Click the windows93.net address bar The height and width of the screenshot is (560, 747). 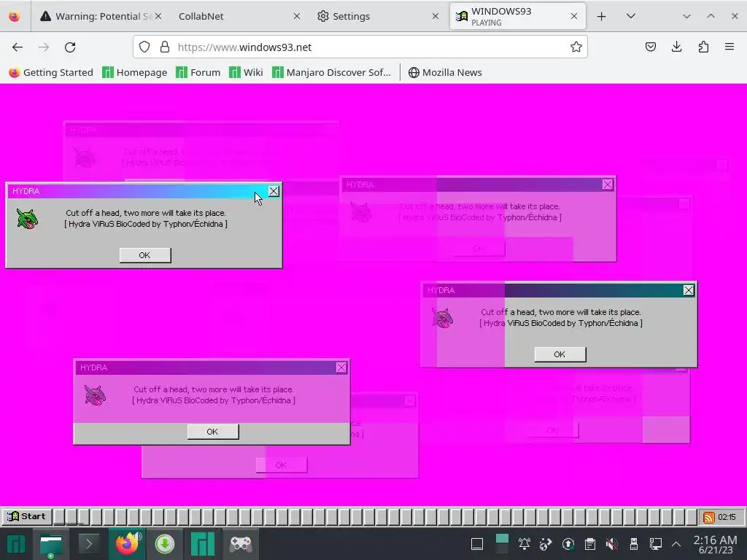(x=360, y=47)
